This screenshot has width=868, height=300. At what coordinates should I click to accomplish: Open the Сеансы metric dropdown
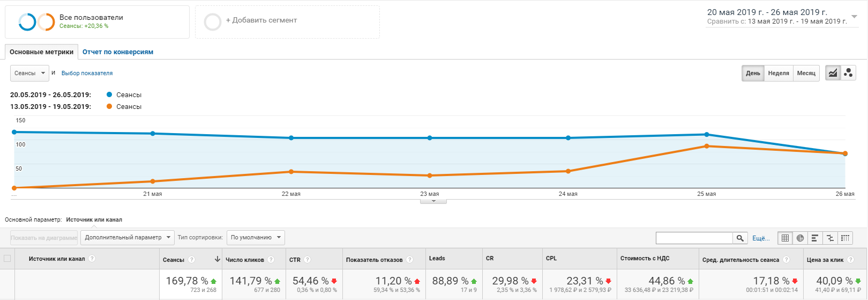[29, 73]
